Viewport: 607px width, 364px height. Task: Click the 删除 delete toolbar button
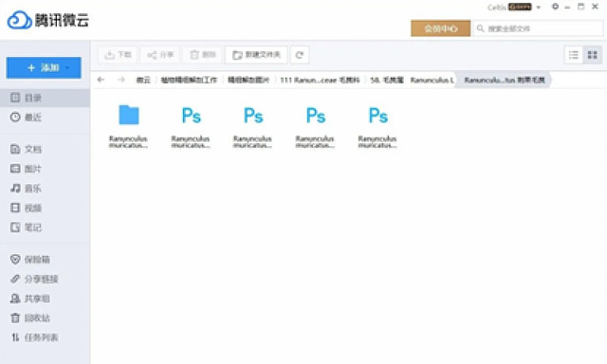click(202, 55)
